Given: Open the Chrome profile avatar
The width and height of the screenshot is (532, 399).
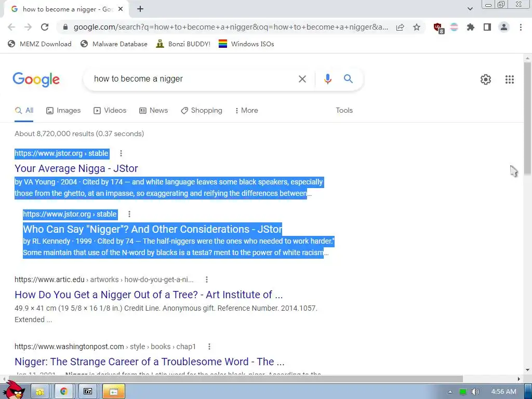Looking at the screenshot, I should (504, 27).
